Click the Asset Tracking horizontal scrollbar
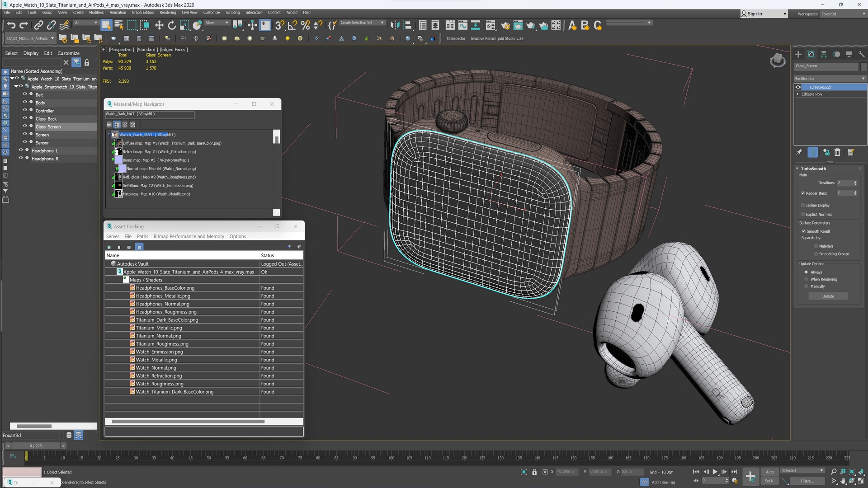The width and height of the screenshot is (868, 488). [188, 422]
